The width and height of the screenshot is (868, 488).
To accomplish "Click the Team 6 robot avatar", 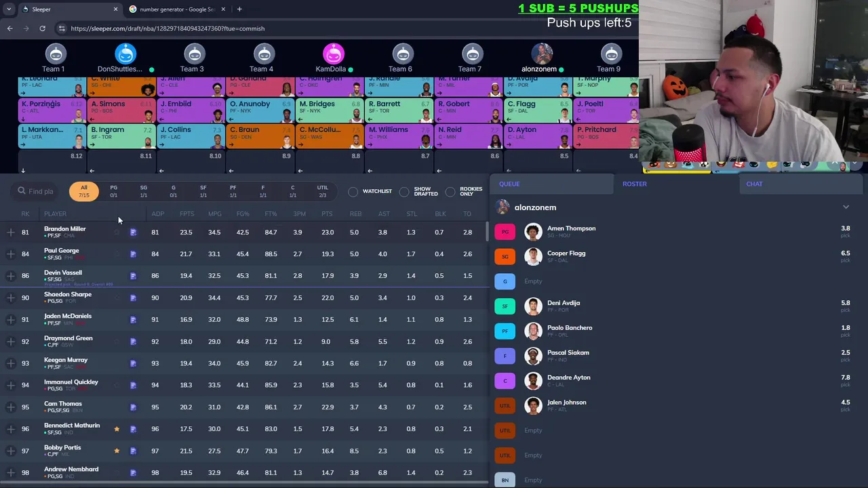I will pos(403,54).
